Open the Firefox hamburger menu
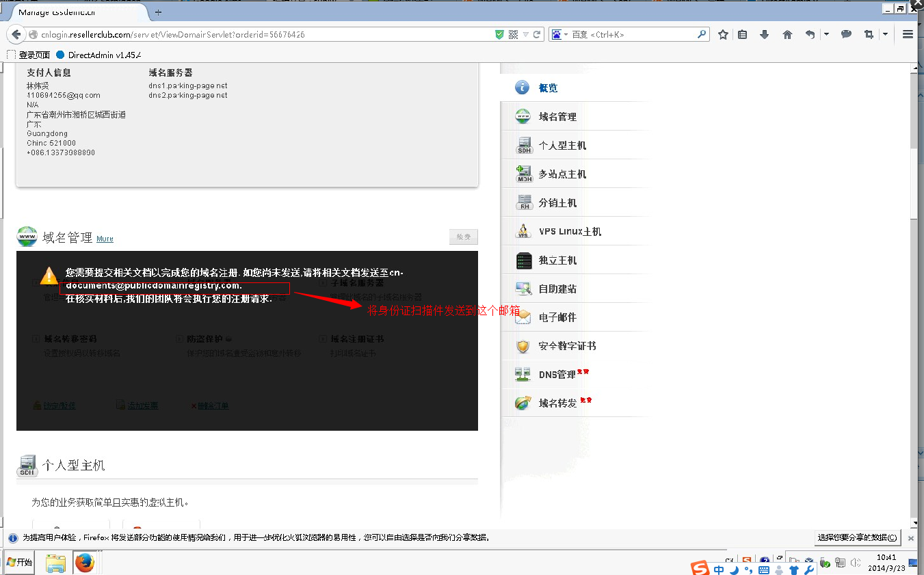 [908, 34]
